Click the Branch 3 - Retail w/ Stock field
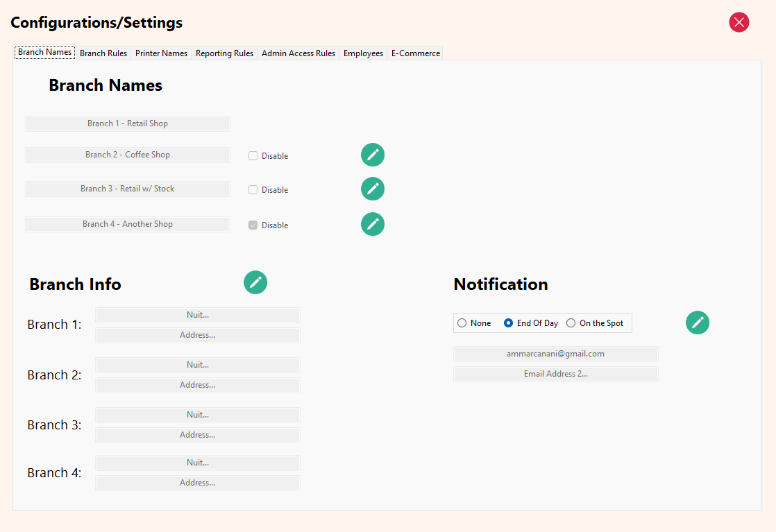776x532 pixels. point(128,189)
